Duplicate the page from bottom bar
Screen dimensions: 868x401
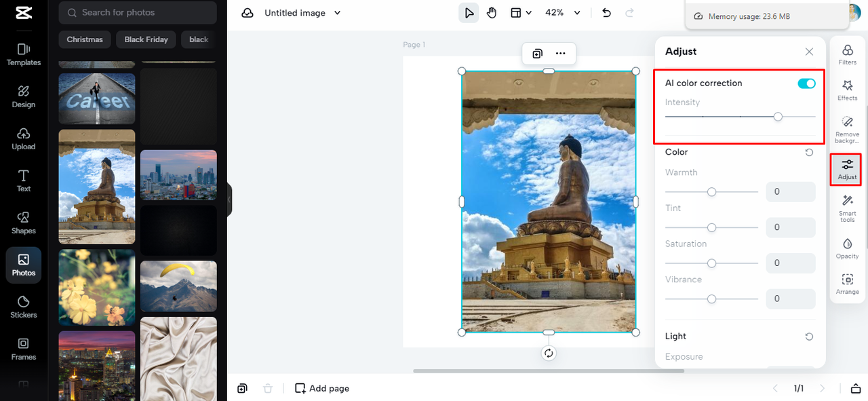click(242, 388)
